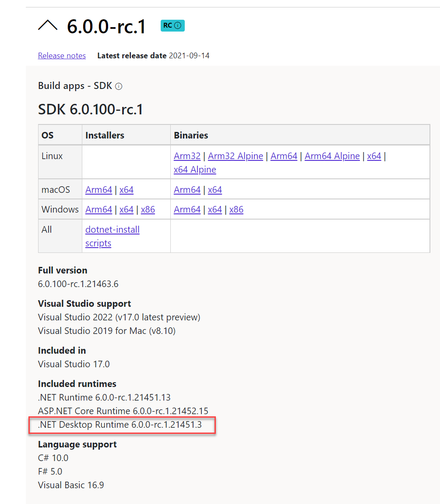
Task: Click the release date 2021-09-14
Action: (x=189, y=56)
